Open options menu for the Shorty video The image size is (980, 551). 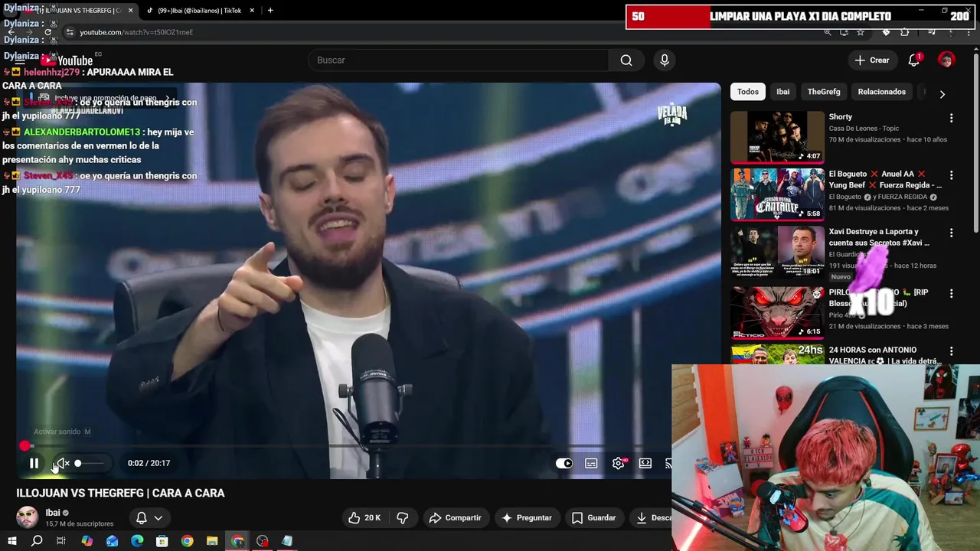pos(952,118)
